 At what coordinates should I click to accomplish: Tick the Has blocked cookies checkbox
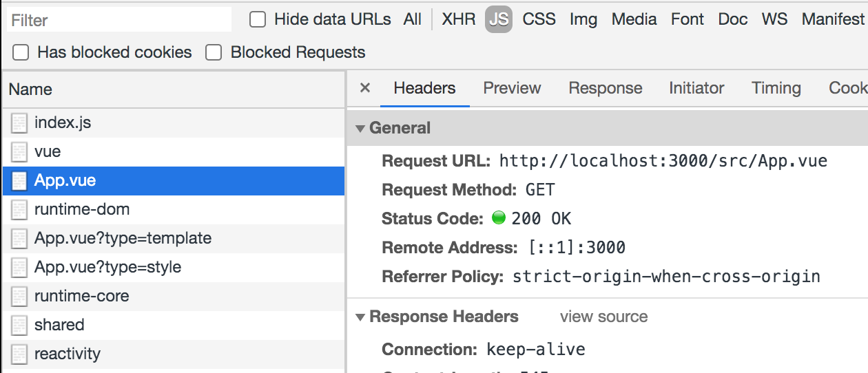coord(21,52)
